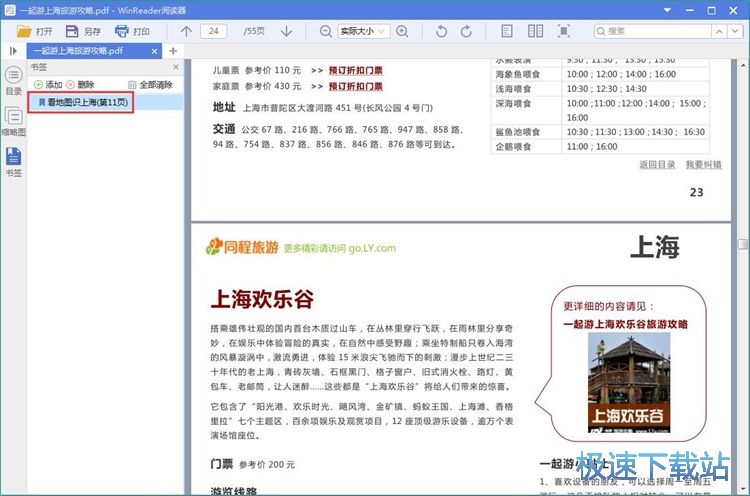Collapse the sidebar with the panel toggle
750x496 pixels.
pos(13,51)
